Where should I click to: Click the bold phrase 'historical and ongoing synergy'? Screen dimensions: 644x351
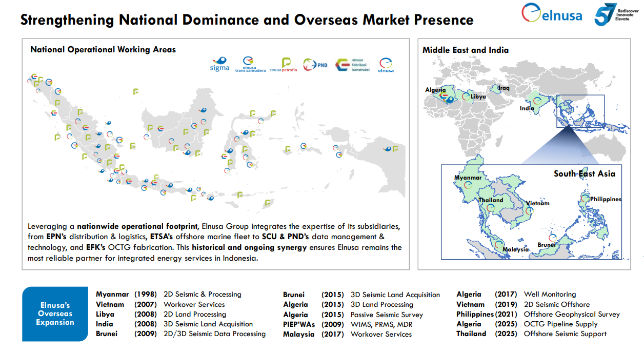click(x=250, y=247)
